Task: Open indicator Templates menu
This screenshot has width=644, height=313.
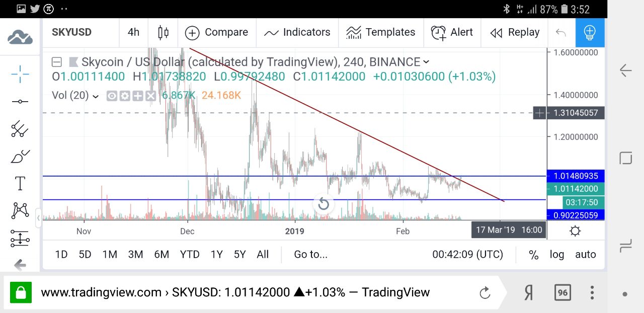Action: click(381, 33)
